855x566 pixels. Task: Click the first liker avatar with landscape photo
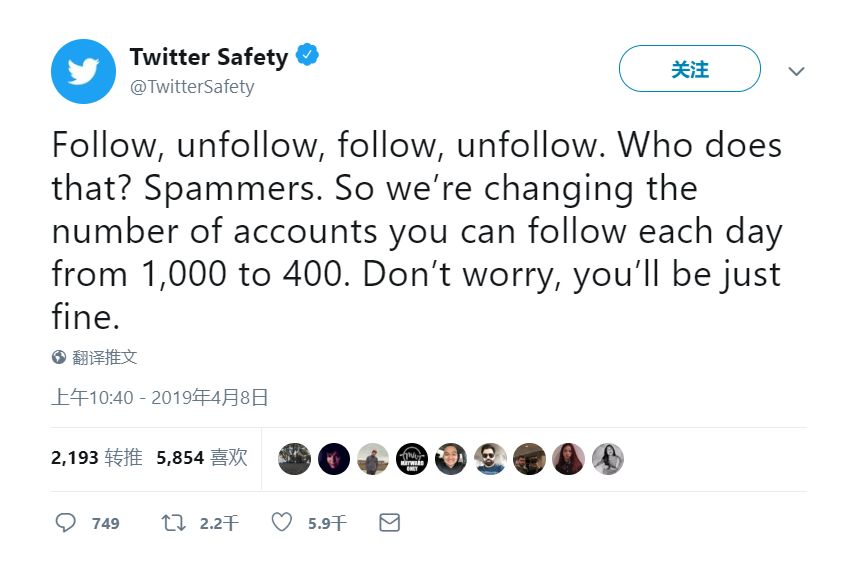click(294, 459)
